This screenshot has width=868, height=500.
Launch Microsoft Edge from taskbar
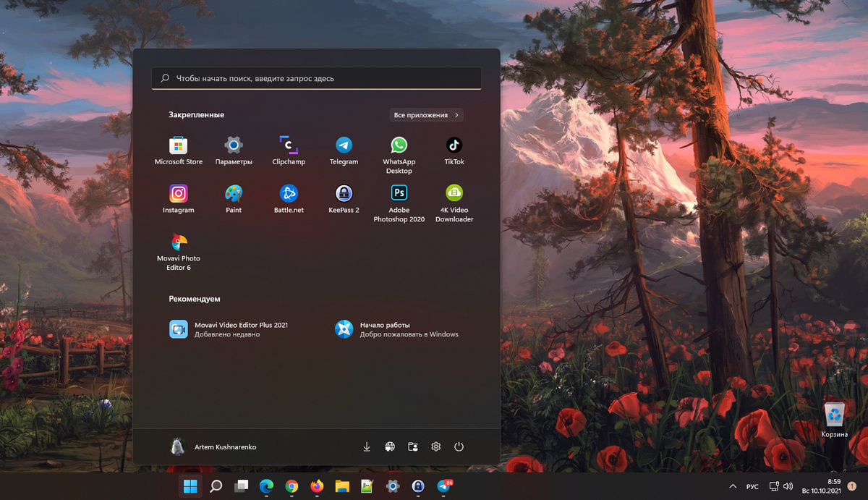tap(266, 486)
